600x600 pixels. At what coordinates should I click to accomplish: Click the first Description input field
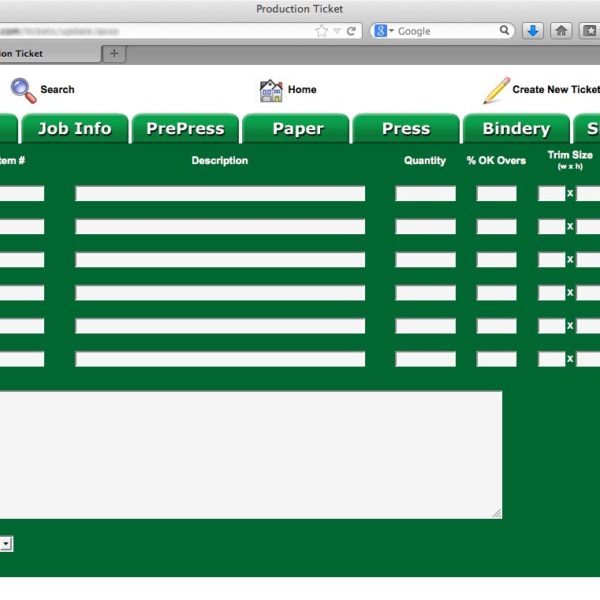click(x=220, y=194)
